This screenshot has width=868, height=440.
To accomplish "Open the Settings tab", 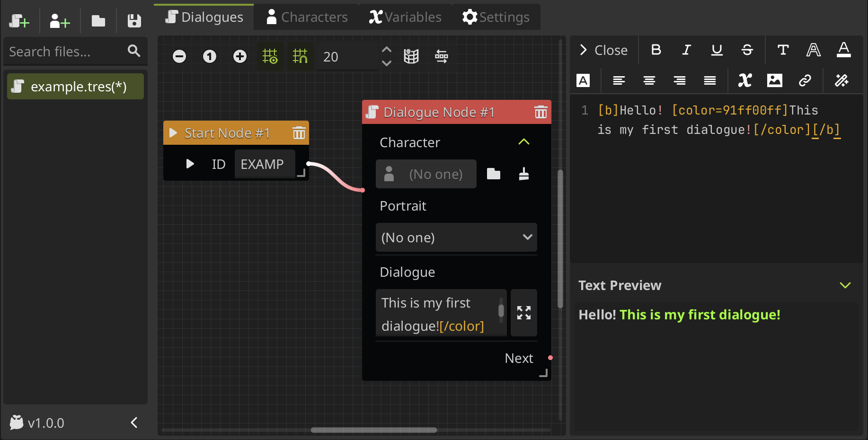I will pos(496,17).
